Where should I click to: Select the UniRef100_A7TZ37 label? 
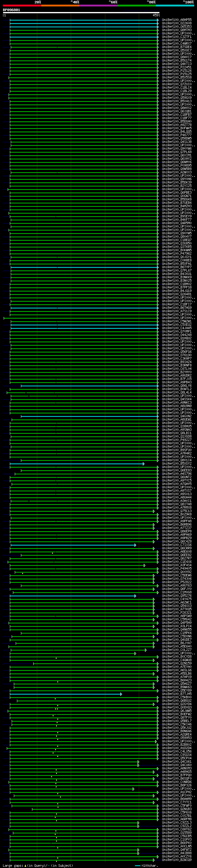[177, 528]
